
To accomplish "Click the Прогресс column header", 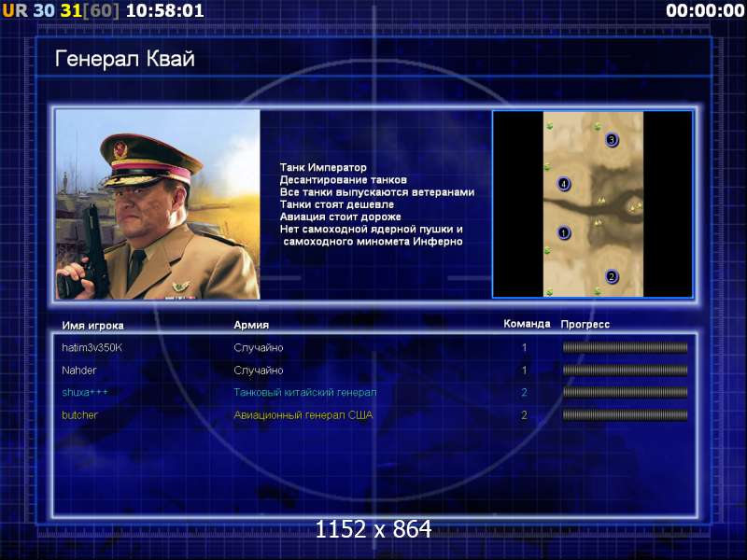I will [x=585, y=324].
